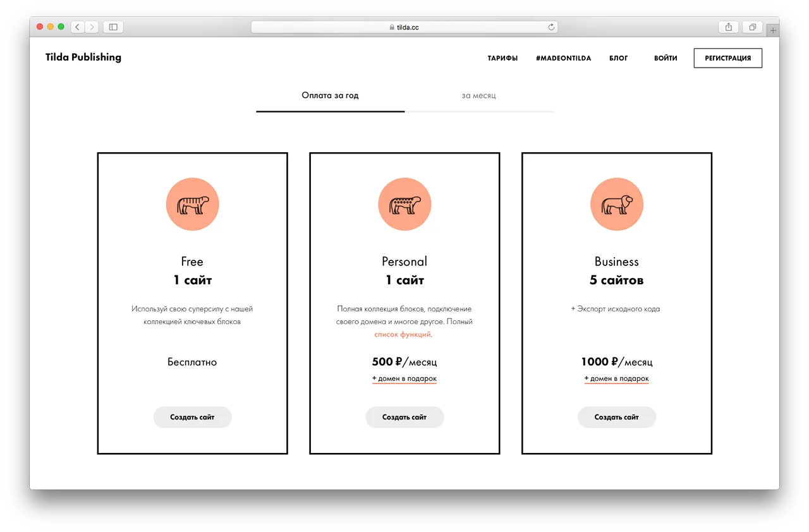Click the padlock icon in address bar
Screen dimensions: 809x532
point(392,27)
